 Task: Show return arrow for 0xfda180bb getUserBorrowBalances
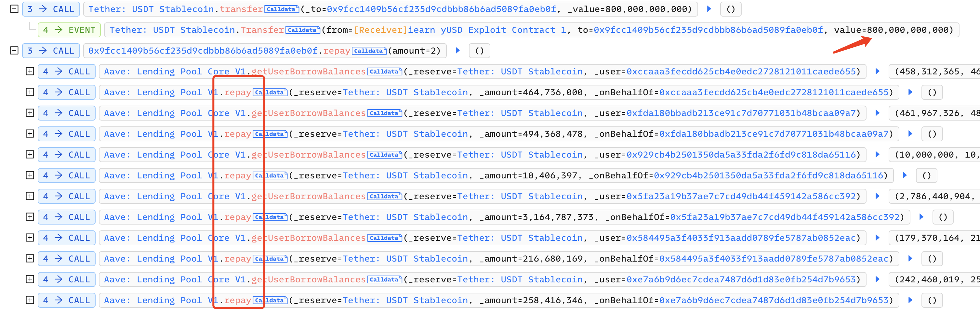click(x=877, y=112)
